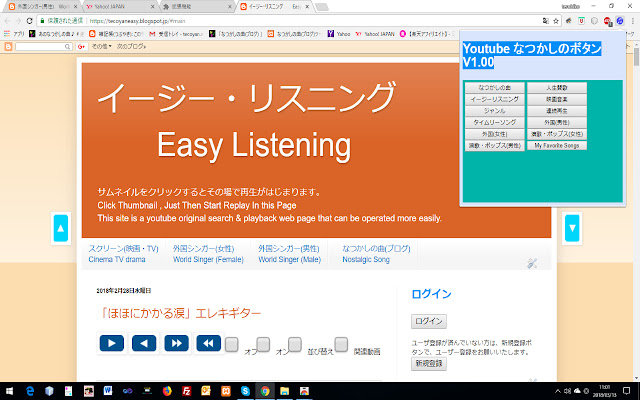This screenshot has height=400, width=640.
Task: Click the 外国(男性) button in the popup
Action: pos(557,122)
